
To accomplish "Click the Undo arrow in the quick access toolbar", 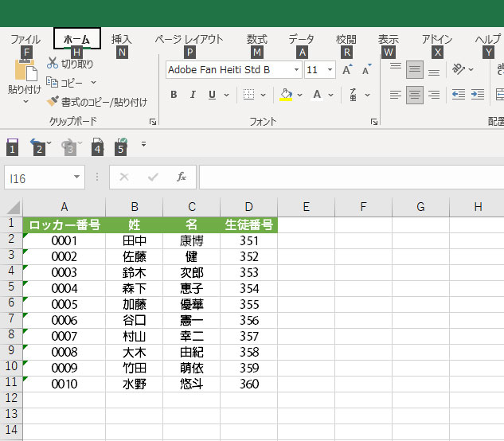I will coord(36,145).
